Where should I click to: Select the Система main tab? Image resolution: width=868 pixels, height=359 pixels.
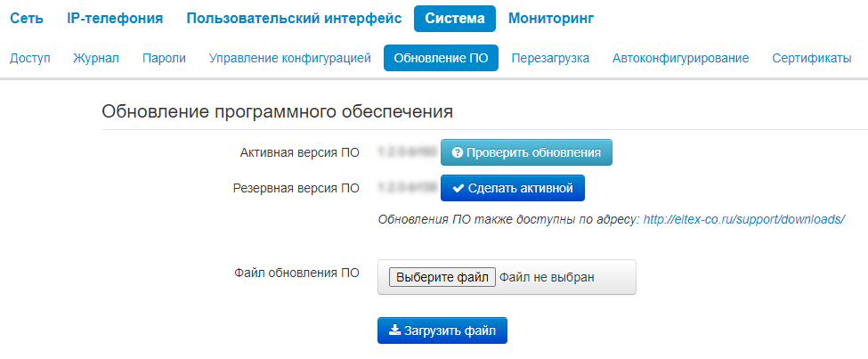[x=455, y=19]
